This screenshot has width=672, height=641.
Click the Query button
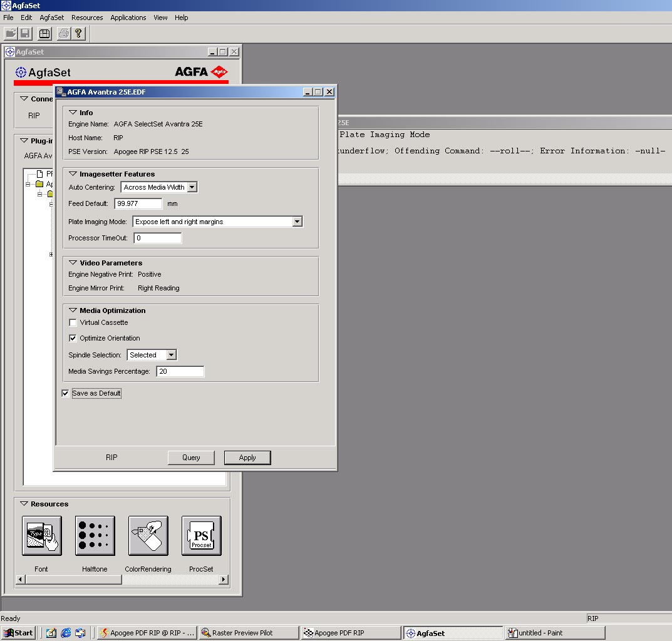191,458
